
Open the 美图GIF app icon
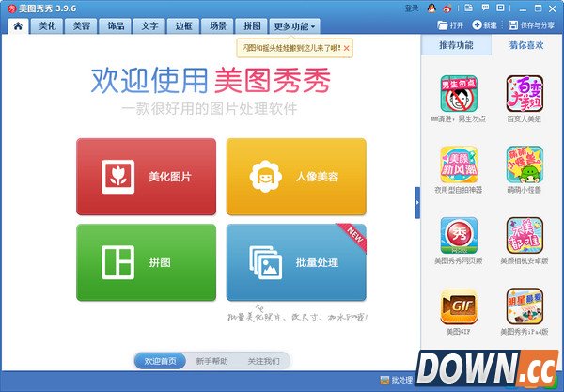point(458,306)
